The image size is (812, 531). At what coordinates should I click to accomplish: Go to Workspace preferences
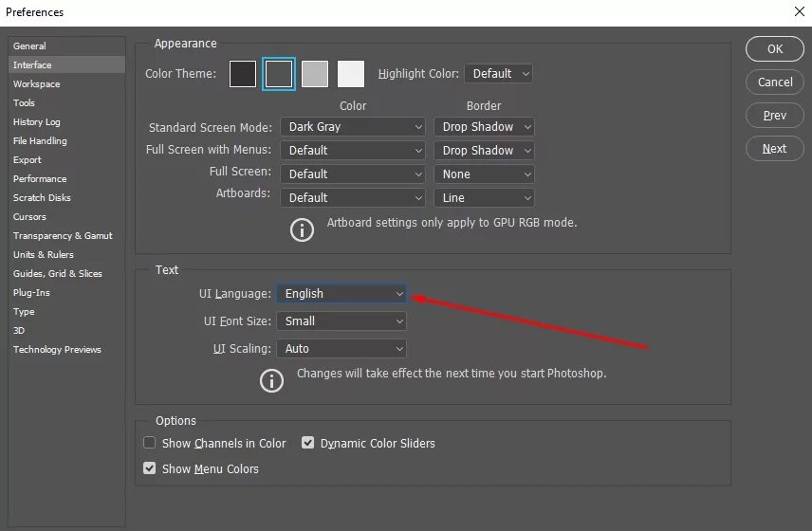66,83
